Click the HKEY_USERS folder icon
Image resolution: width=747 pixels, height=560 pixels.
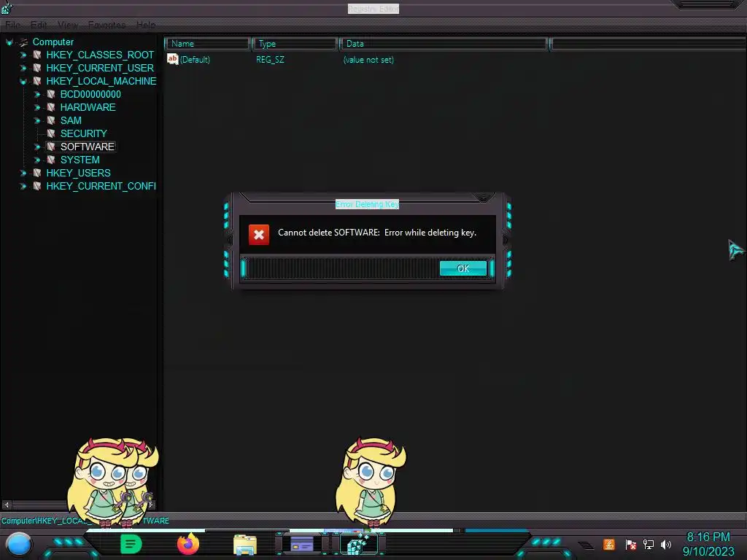point(36,173)
